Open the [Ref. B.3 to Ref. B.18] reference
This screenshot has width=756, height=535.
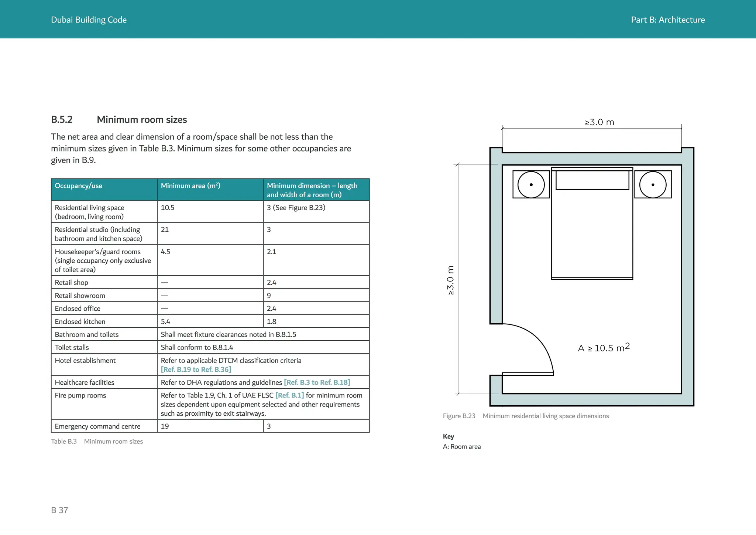317,382
